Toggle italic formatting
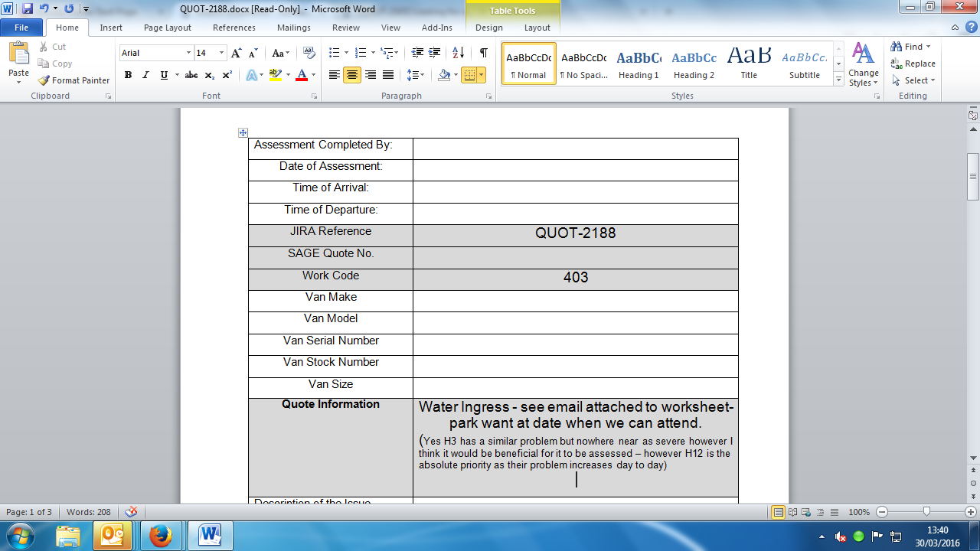The height and width of the screenshot is (551, 980). 145,75
